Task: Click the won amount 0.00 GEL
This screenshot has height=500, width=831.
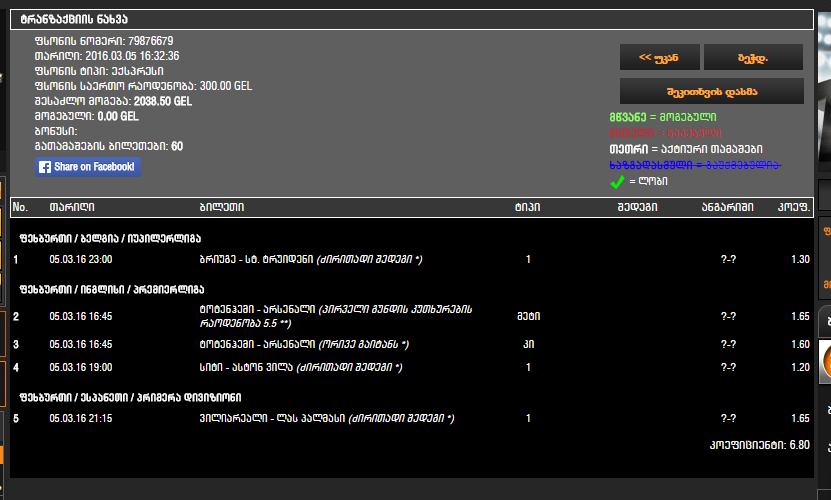Action: pyautogui.click(x=118, y=116)
